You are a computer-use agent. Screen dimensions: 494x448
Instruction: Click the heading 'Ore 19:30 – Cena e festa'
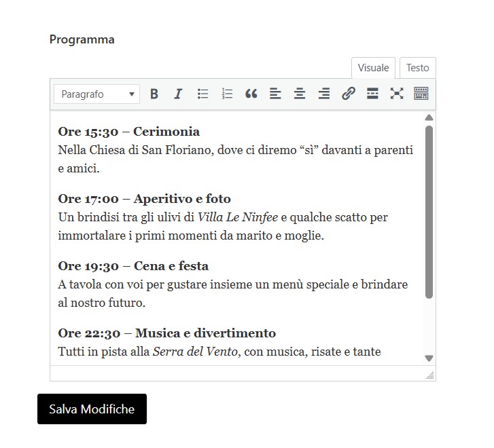tap(133, 266)
